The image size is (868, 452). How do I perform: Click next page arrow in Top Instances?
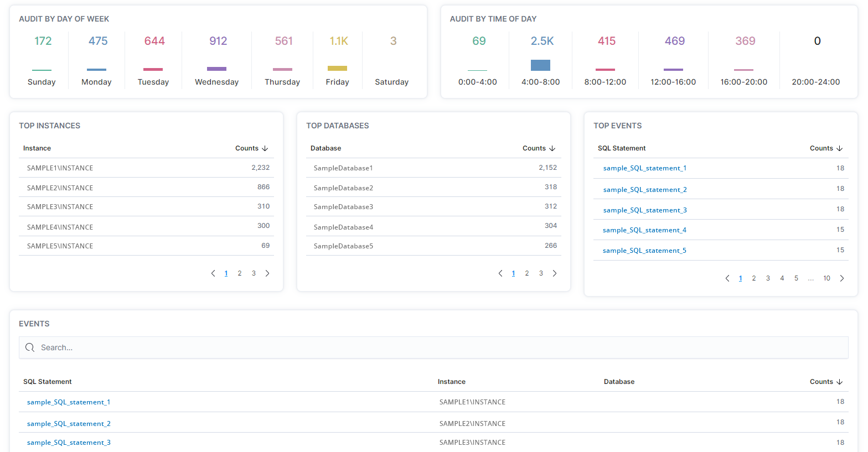point(267,273)
